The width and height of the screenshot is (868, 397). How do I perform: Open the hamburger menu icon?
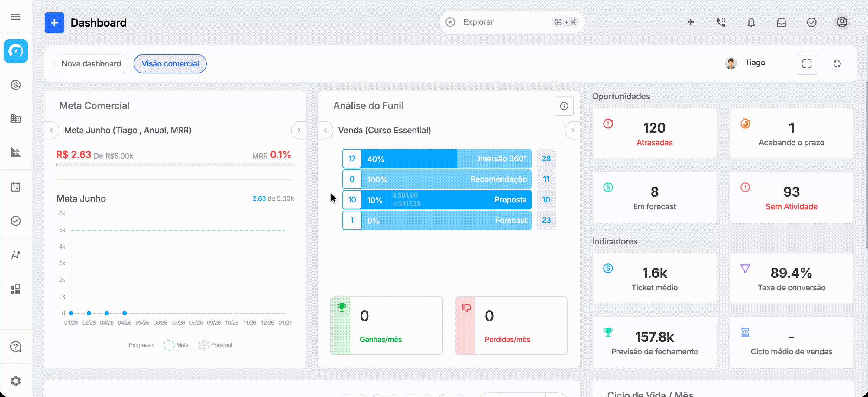(x=15, y=17)
